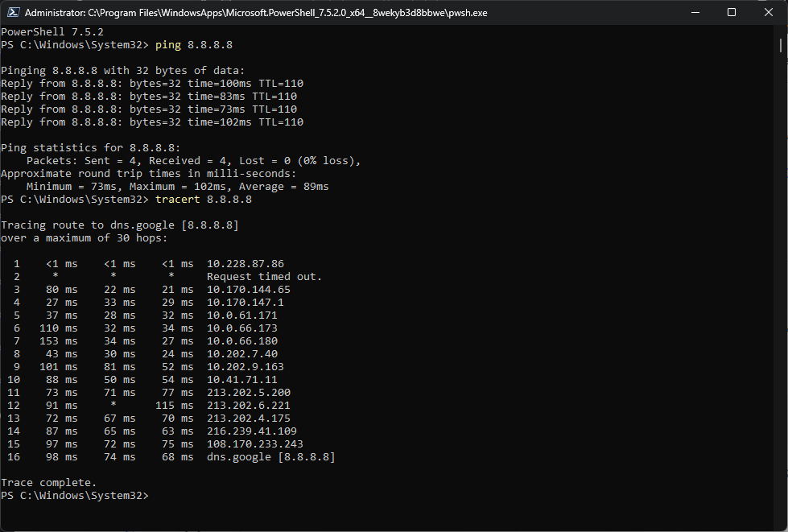Click 'dns.google [8.8.8.8]' at hop 16
Viewport: 788px width, 532px height.
pos(270,457)
